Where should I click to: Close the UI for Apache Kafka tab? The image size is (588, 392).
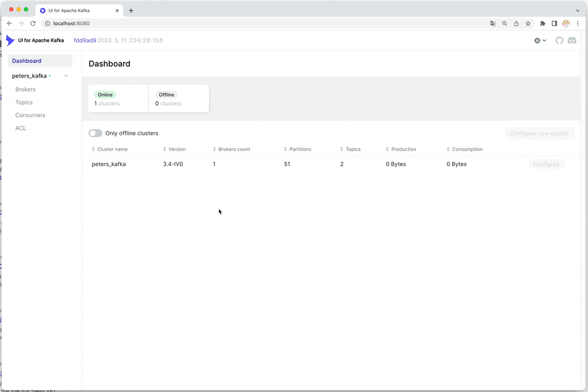coord(117,10)
